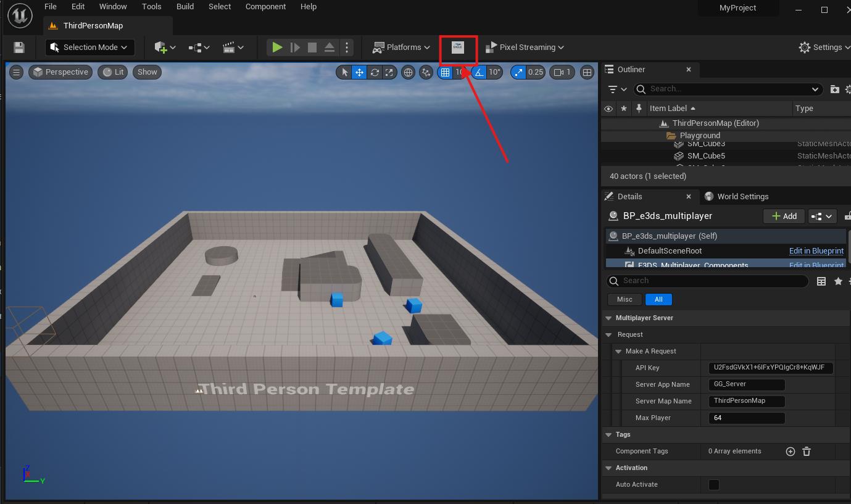Open the viewport hamburger options menu

click(x=17, y=72)
